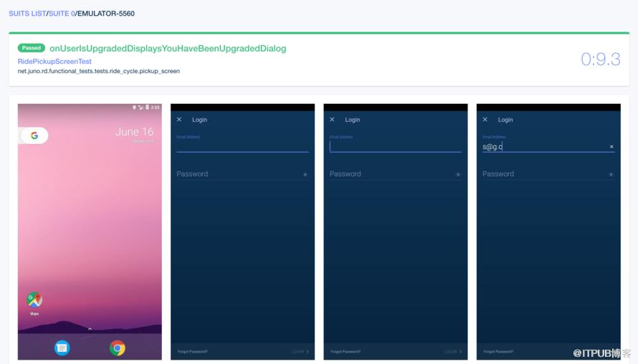
Task: Click the Password field in third screenshot
Action: [396, 174]
